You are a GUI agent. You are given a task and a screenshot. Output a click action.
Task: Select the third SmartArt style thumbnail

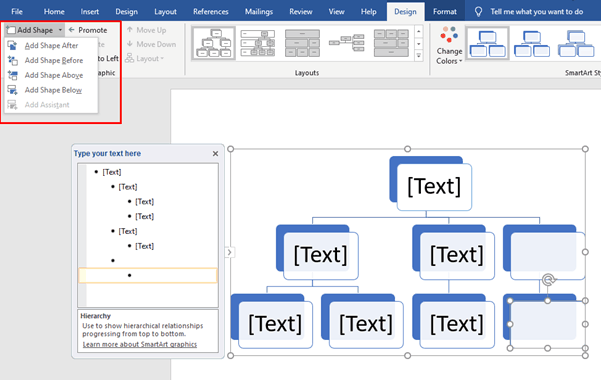click(x=576, y=43)
